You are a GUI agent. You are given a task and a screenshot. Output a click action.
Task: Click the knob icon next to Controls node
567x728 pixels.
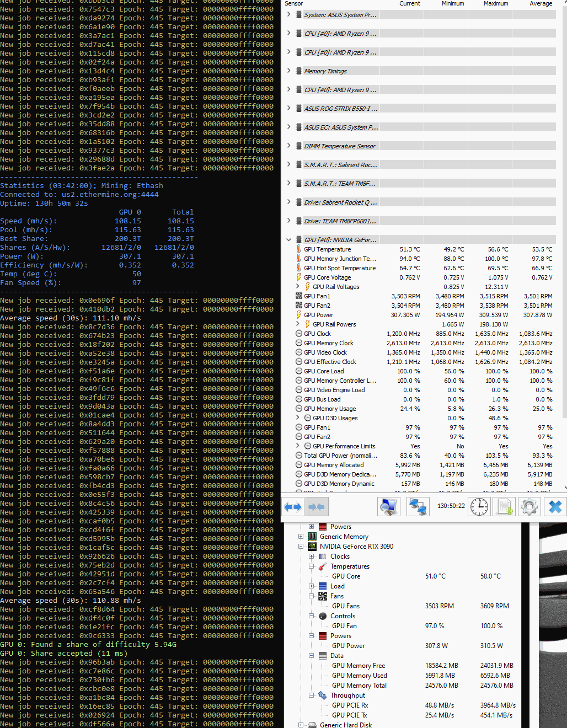(323, 616)
